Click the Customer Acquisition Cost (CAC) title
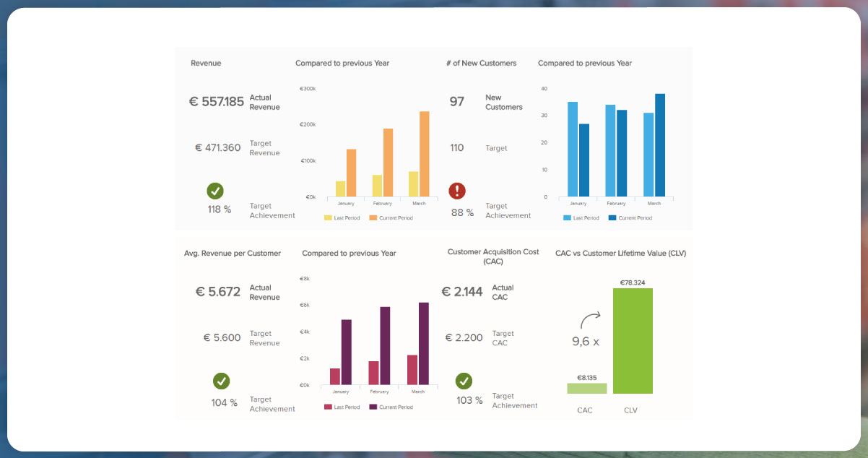This screenshot has width=868, height=458. click(493, 256)
